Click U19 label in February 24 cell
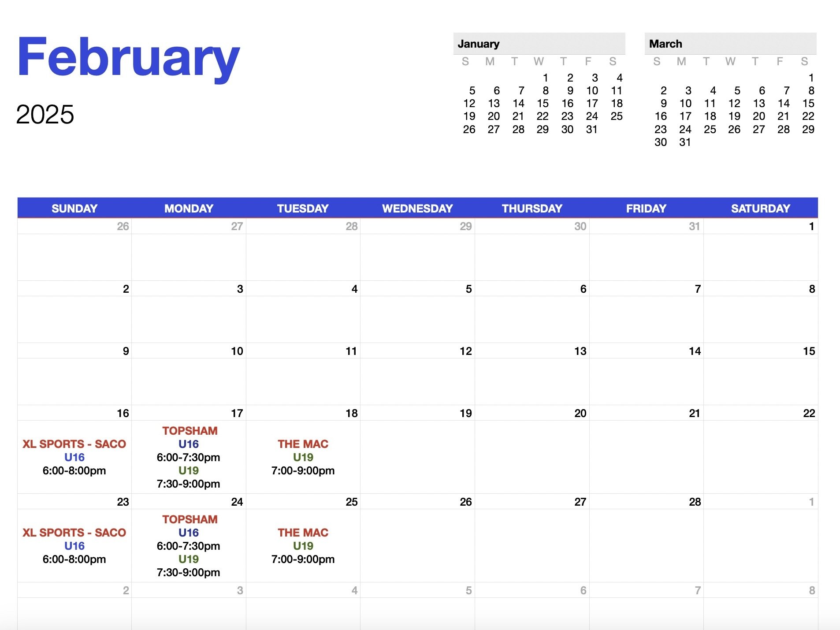 tap(188, 559)
